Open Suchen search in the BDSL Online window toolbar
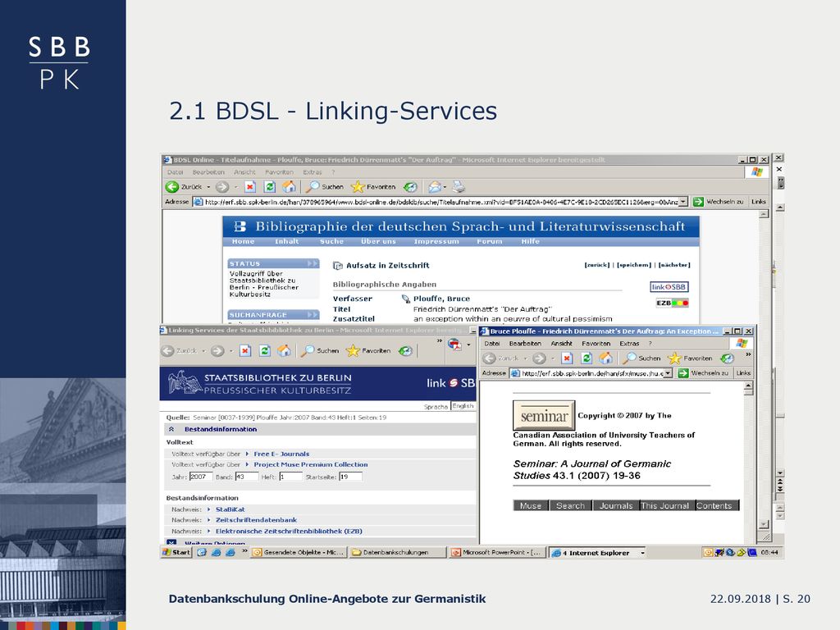This screenshot has width=840, height=630. tap(325, 186)
